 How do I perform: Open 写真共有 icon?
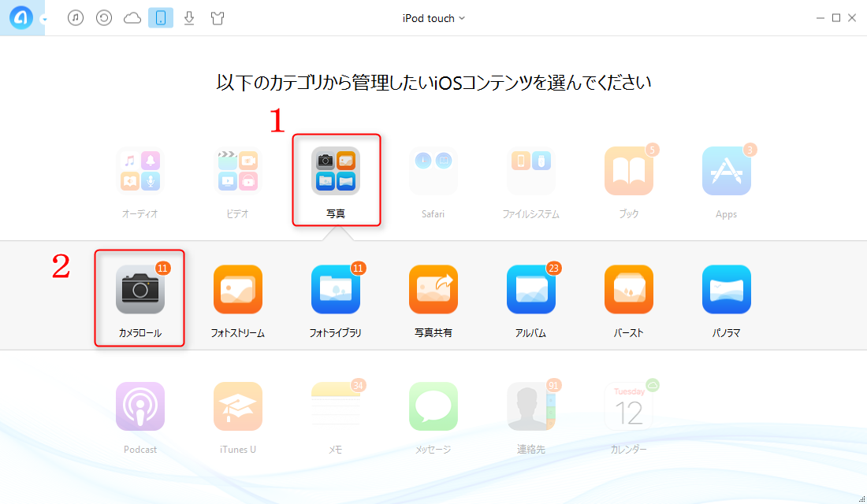point(433,289)
